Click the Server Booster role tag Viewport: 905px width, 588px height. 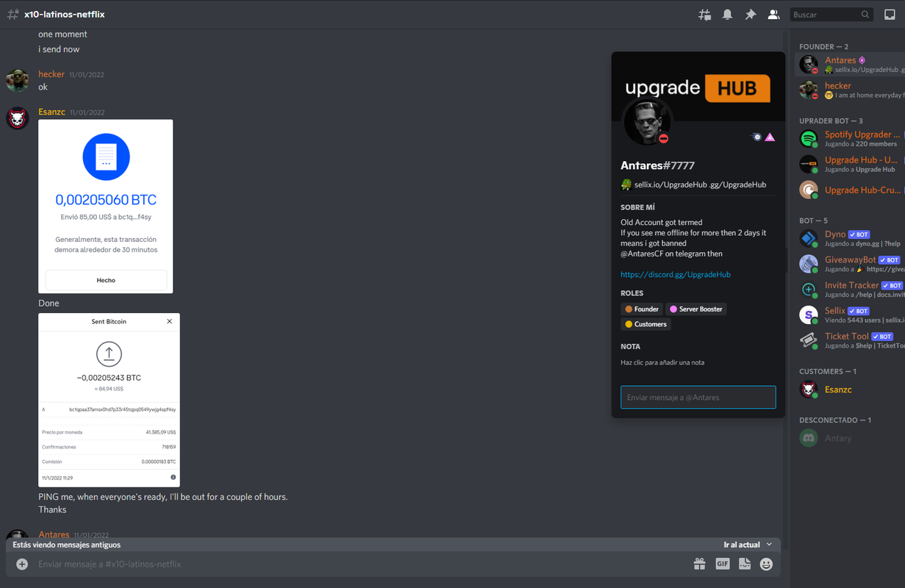[695, 309]
